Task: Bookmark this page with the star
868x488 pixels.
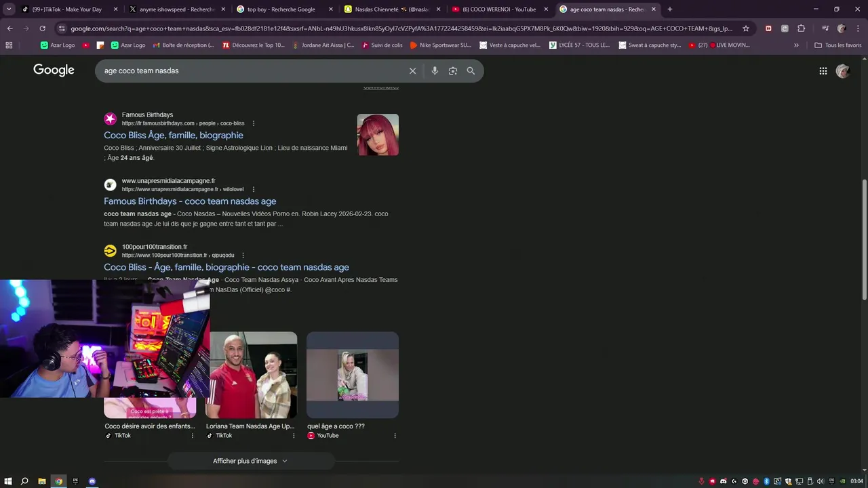Action: pyautogui.click(x=746, y=28)
